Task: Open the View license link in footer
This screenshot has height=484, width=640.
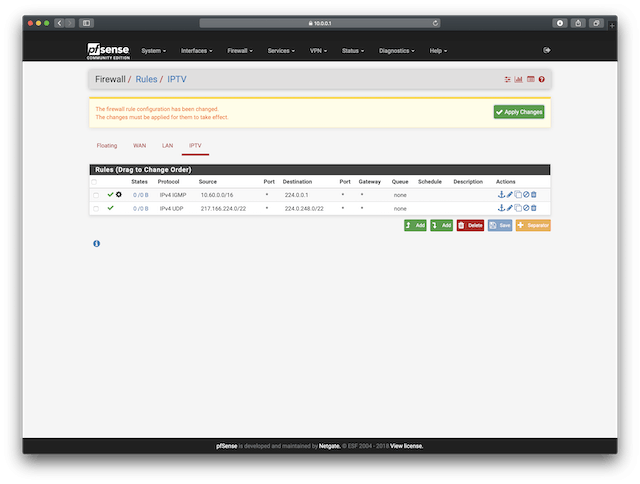Action: [x=407, y=446]
